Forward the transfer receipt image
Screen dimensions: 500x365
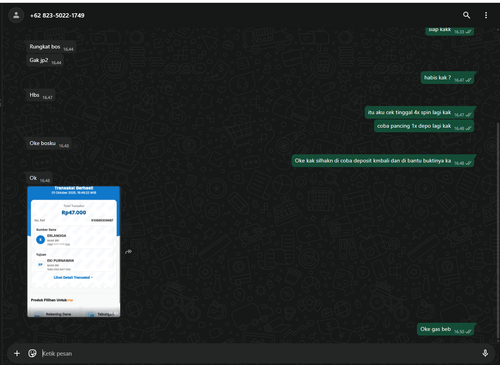(129, 252)
